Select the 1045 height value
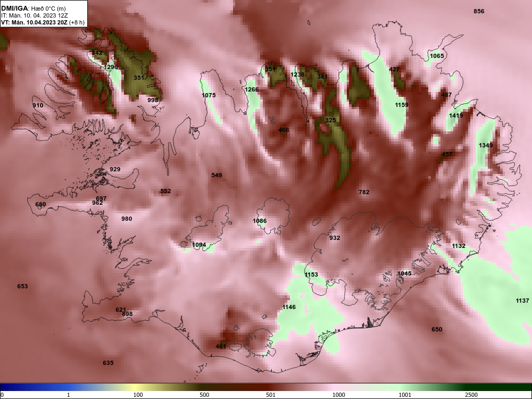Image resolution: width=532 pixels, height=399 pixels. coord(404,273)
